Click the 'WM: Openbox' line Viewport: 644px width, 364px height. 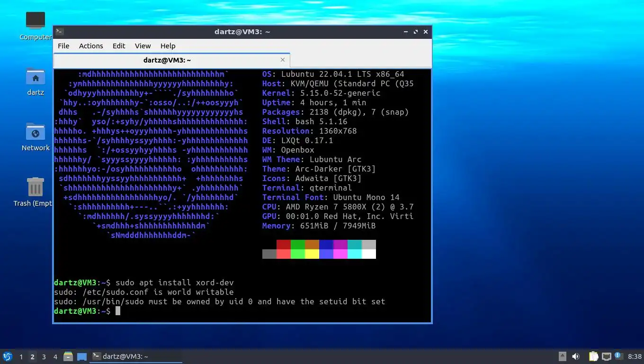[288, 150]
